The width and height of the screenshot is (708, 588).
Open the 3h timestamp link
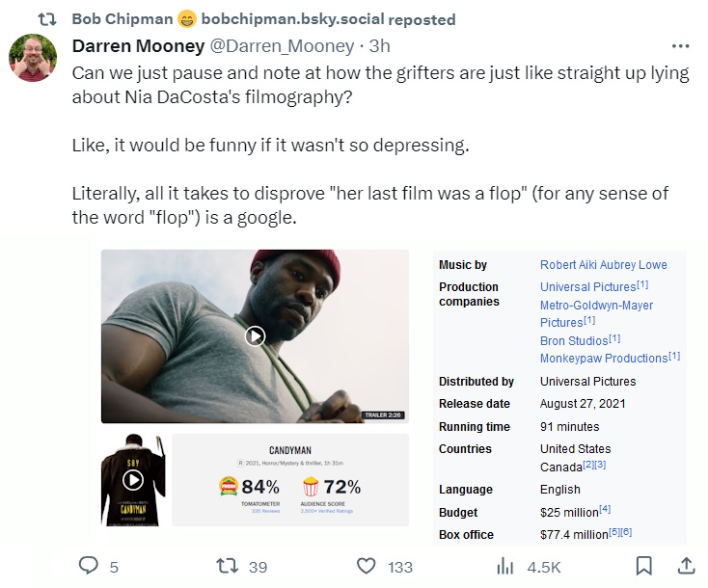[x=379, y=46]
